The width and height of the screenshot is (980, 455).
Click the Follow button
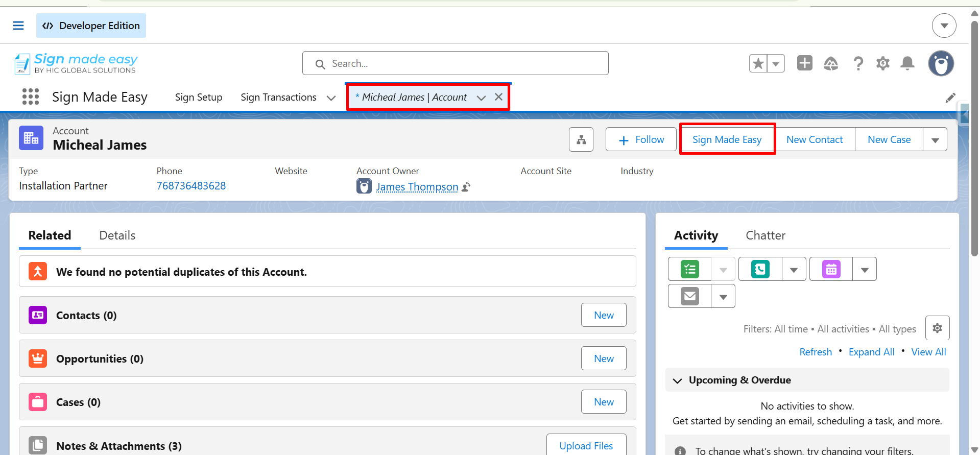pyautogui.click(x=641, y=139)
